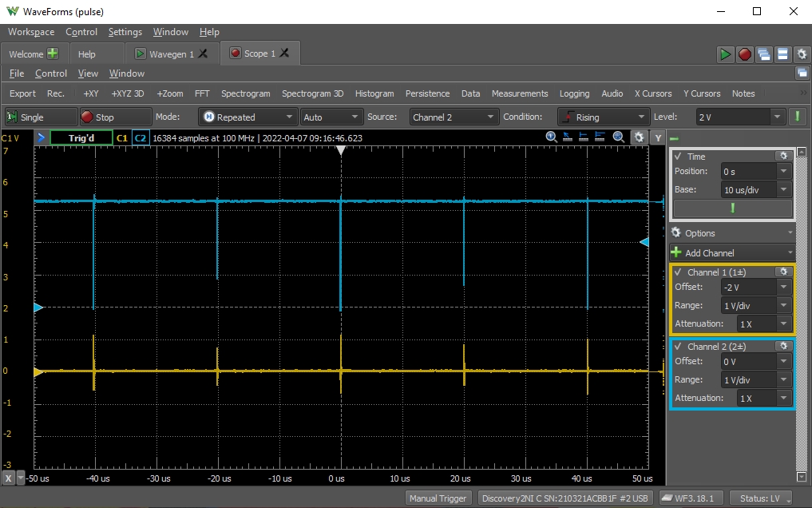Click the double bracket measure icon
Image resolution: width=812 pixels, height=508 pixels.
click(600, 137)
